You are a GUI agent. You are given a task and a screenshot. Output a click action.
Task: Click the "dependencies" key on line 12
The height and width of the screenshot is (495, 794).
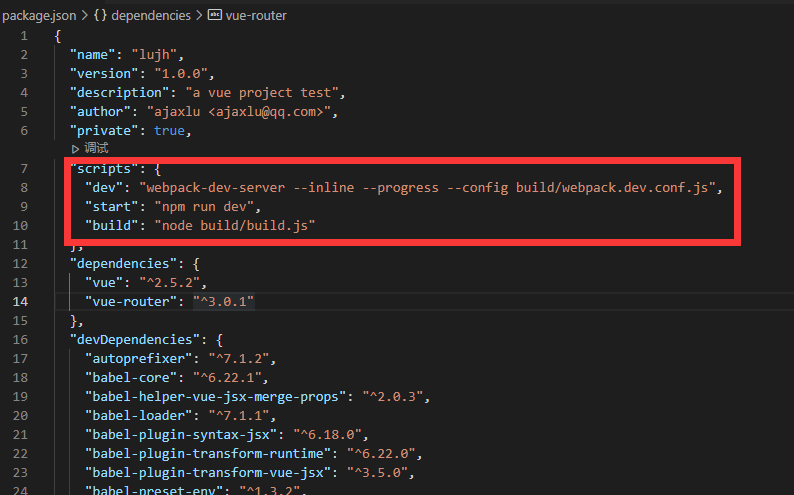(124, 264)
